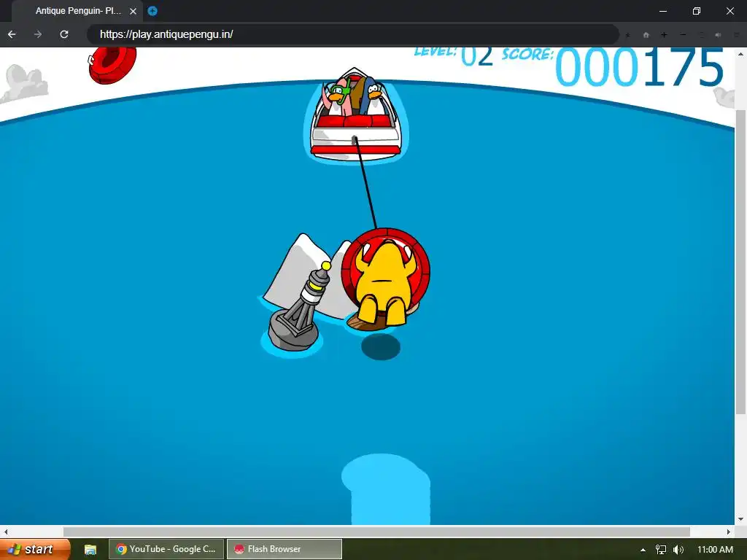The height and width of the screenshot is (560, 747).
Task: Focus the play.antiquepengu.in address bar
Action: [352, 34]
